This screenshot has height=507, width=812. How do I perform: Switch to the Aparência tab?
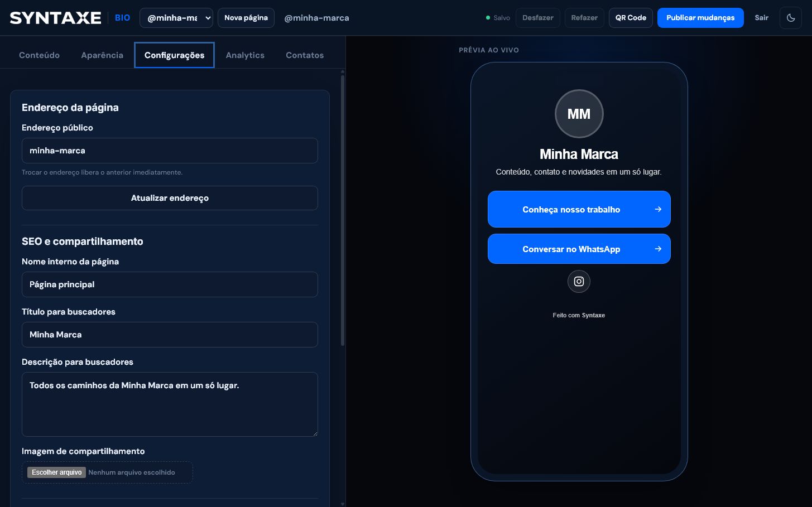[x=102, y=55]
